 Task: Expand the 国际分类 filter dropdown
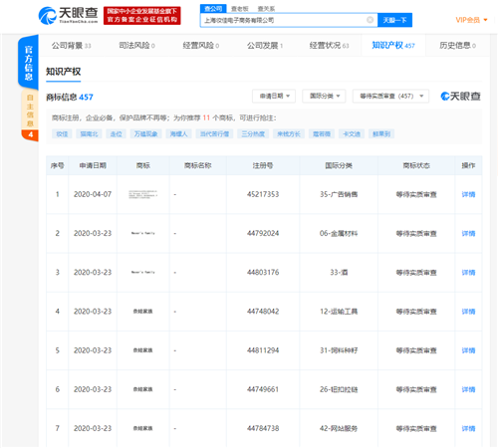(x=324, y=97)
